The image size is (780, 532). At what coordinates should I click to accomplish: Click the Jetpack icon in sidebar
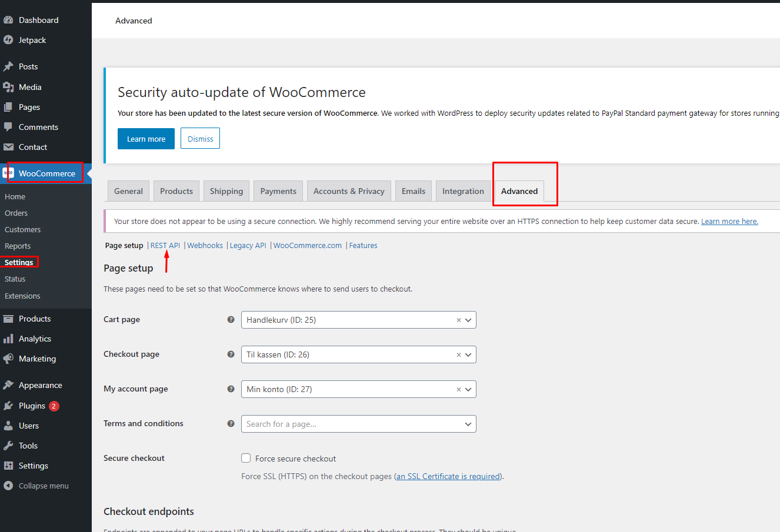pos(8,40)
